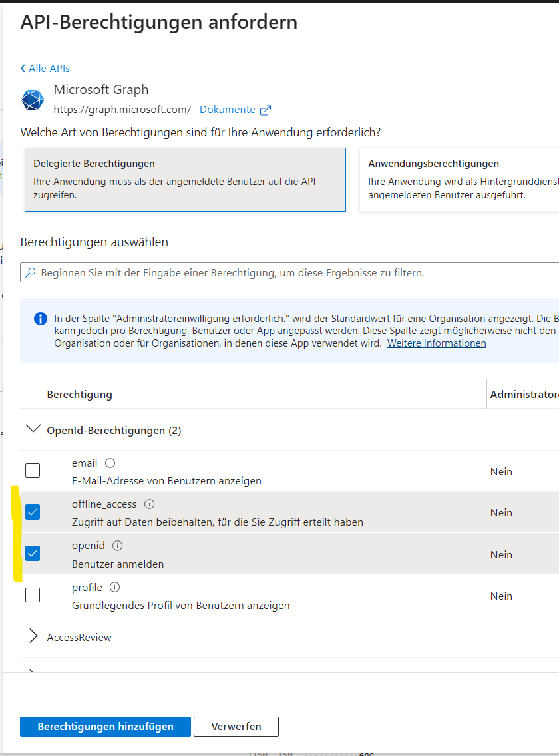Image resolution: width=559 pixels, height=756 pixels.
Task: Click info icon next to email permission
Action: pos(110,463)
